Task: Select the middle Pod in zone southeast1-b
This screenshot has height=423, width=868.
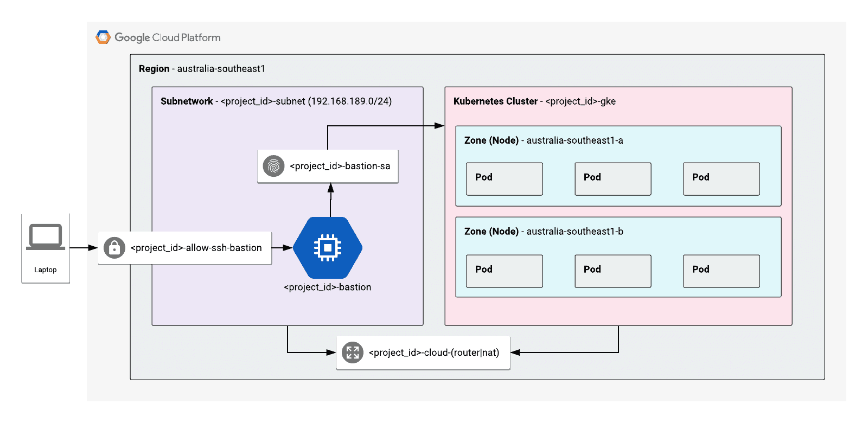Action: [x=613, y=271]
